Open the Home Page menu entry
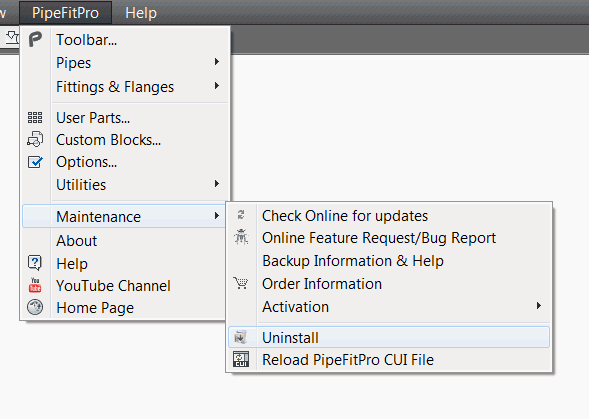Viewport: 589px width, 419px height. [124, 308]
